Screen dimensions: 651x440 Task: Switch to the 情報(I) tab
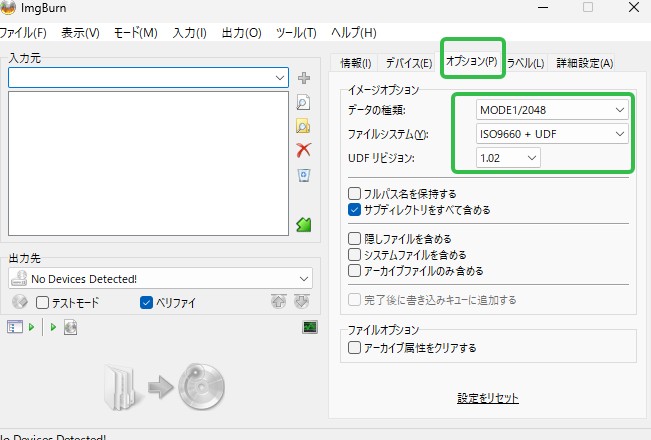(355, 63)
